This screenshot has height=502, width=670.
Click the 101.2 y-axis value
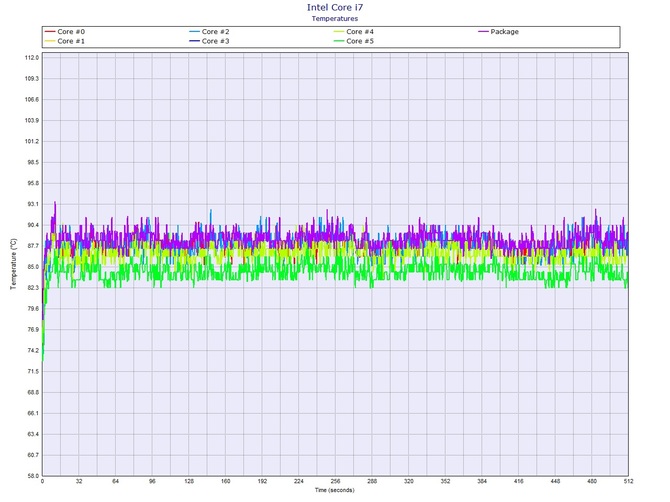pos(32,141)
